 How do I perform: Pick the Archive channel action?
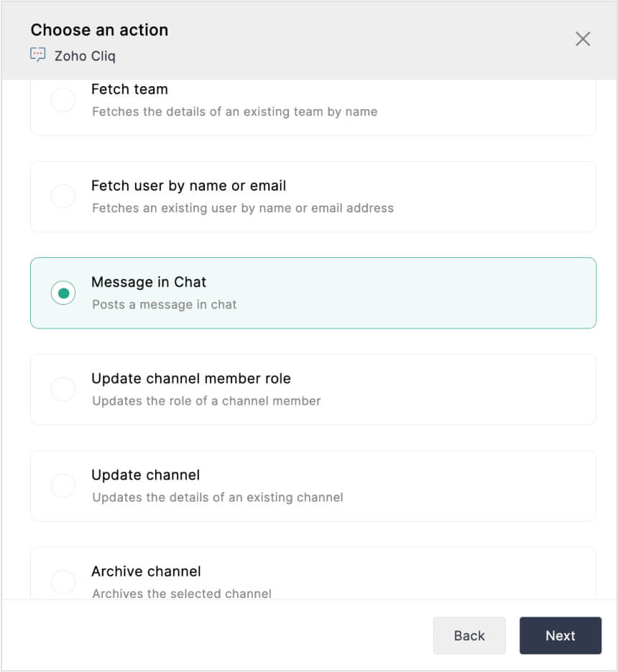[x=63, y=581]
